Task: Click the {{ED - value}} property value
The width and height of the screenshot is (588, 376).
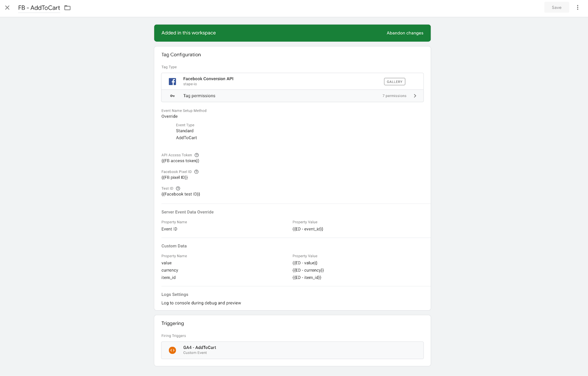Action: [x=305, y=263]
